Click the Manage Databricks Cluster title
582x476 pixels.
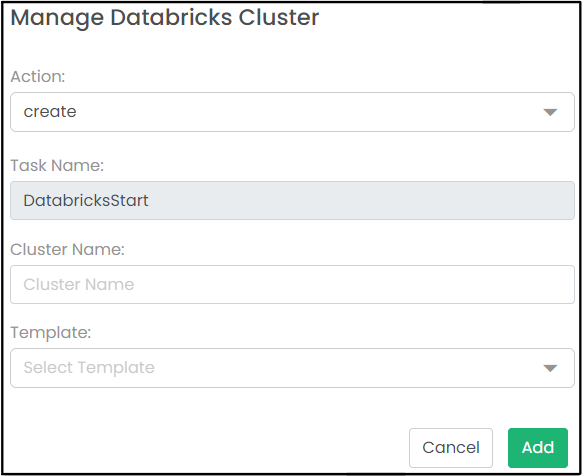[x=165, y=17]
